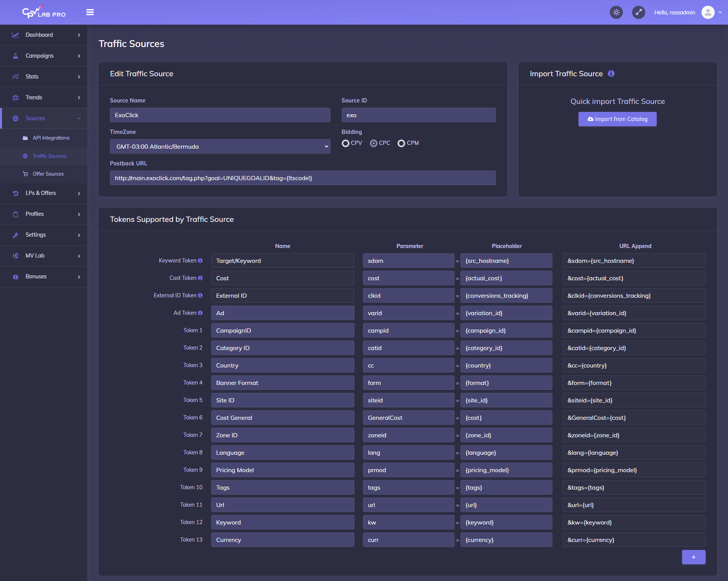Screen dimensions: 728x581
Task: Enter fullscreen with the expand arrows icon
Action: tap(638, 12)
